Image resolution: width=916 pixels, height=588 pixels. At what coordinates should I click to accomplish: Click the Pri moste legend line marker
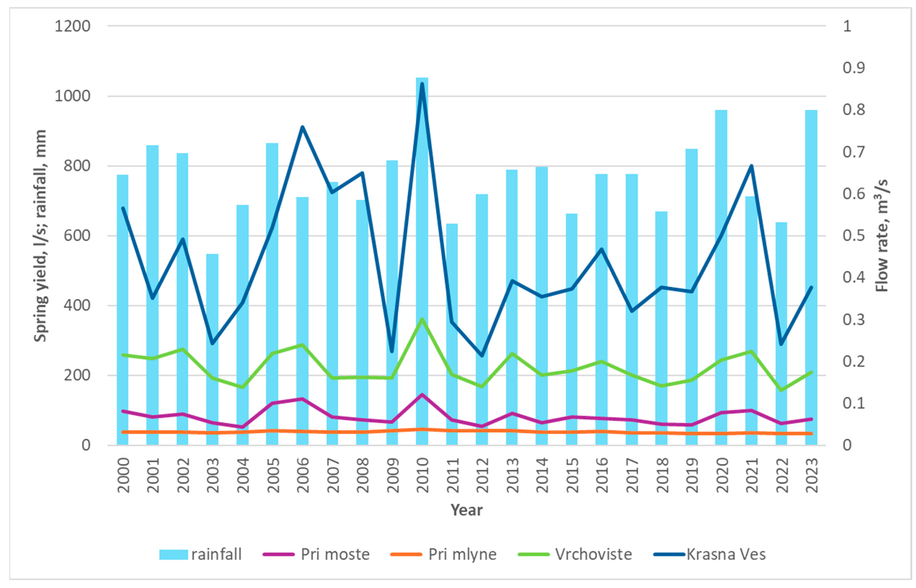(278, 554)
